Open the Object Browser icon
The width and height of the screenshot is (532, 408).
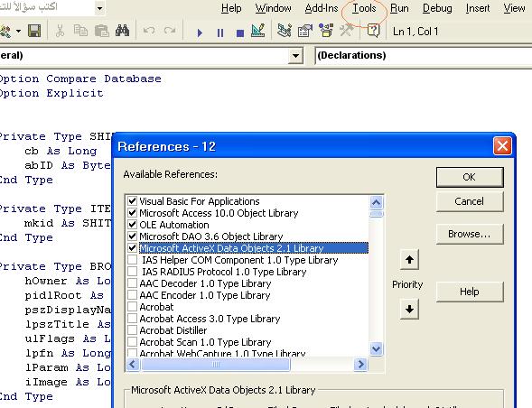326,31
